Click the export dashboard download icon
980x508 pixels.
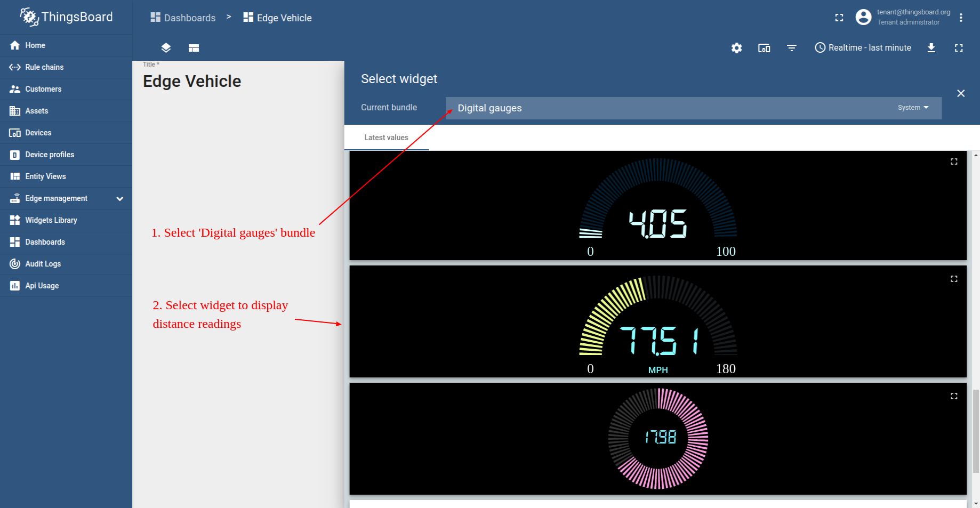pyautogui.click(x=931, y=48)
